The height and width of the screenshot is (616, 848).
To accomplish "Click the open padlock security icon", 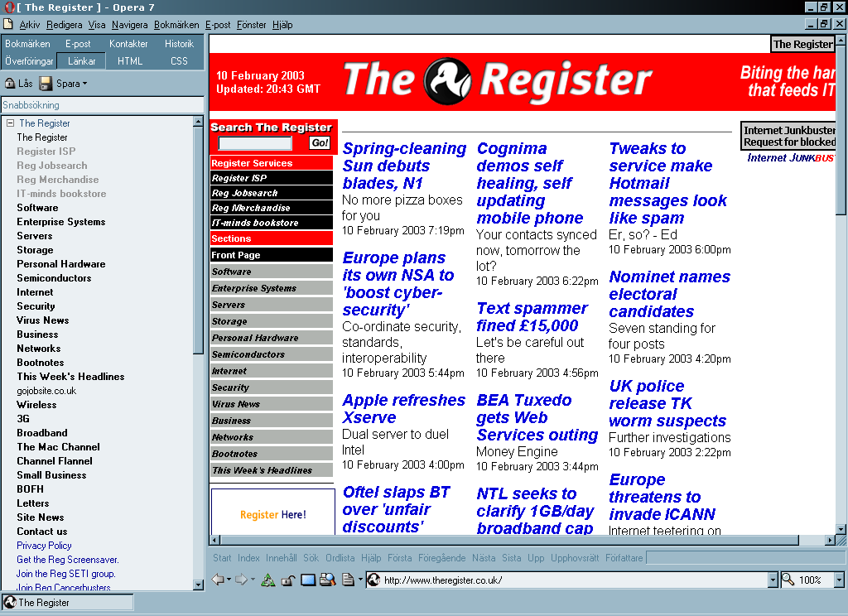I will pos(288,580).
